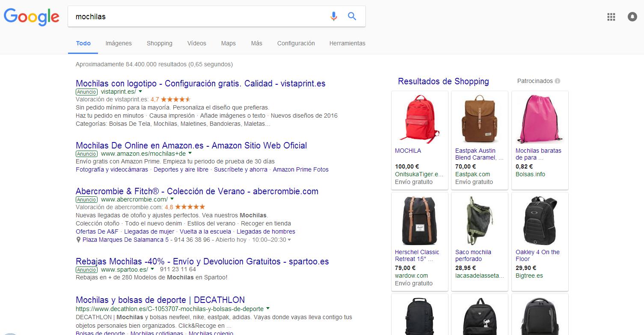
Task: Click Suscríbete y ahorra sitelink
Action: [x=240, y=169]
